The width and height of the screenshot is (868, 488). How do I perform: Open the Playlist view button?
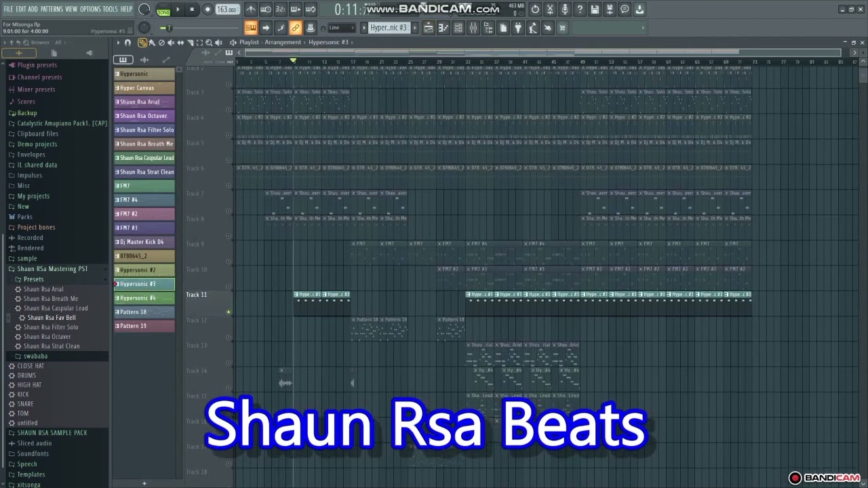point(429,28)
